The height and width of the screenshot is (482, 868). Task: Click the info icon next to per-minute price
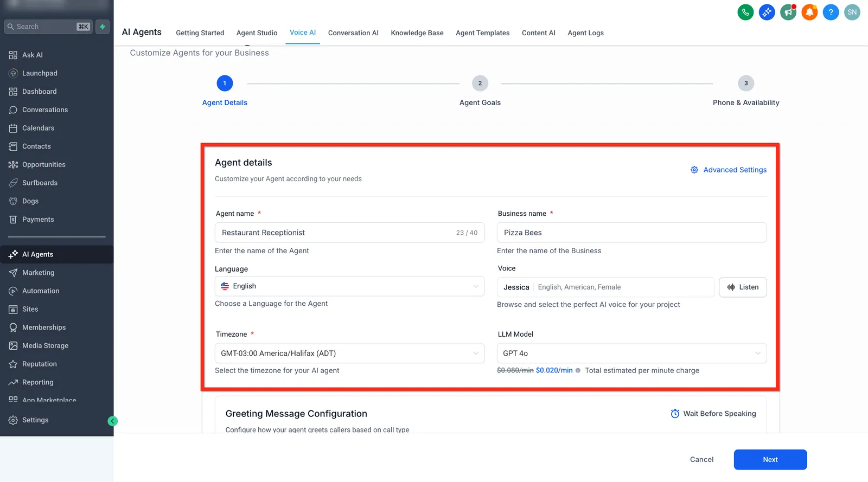578,370
